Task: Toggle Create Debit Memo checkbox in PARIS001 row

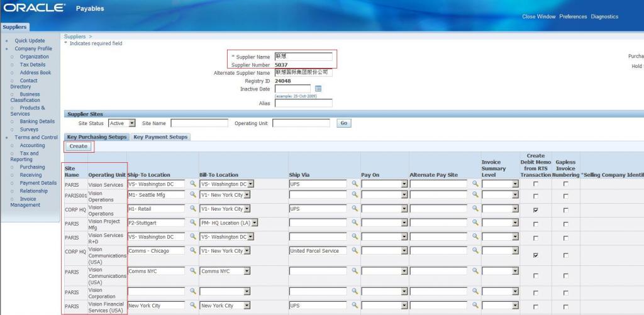Action: point(536,196)
